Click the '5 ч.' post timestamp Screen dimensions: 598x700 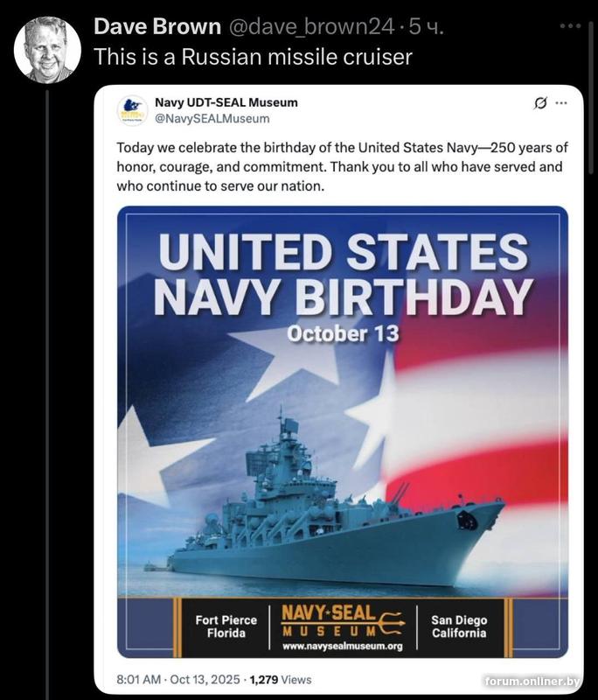tap(427, 27)
